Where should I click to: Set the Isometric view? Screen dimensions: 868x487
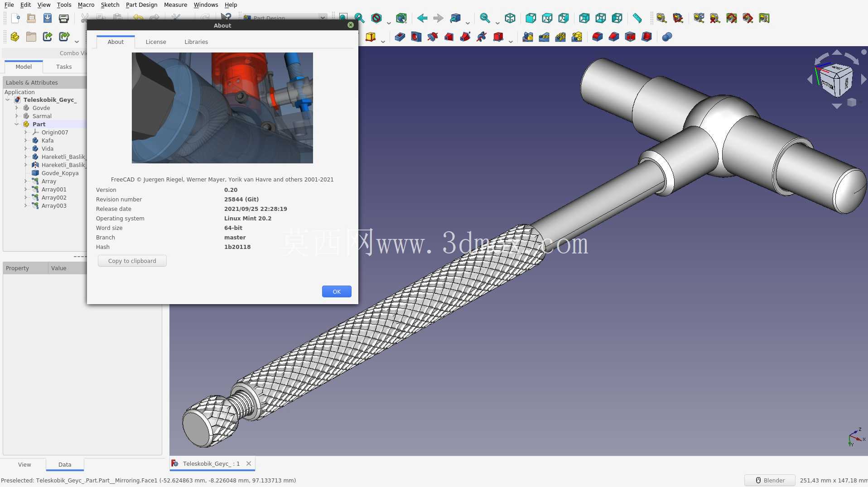(510, 18)
